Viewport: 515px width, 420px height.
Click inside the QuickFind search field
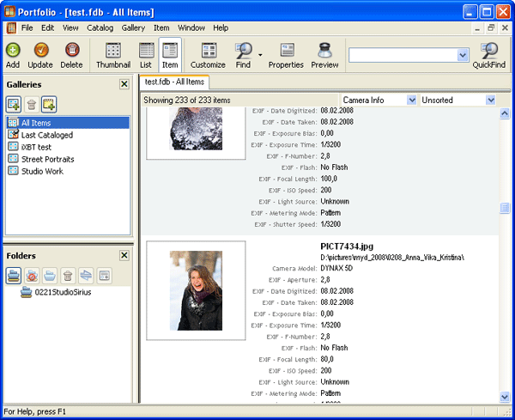(403, 55)
